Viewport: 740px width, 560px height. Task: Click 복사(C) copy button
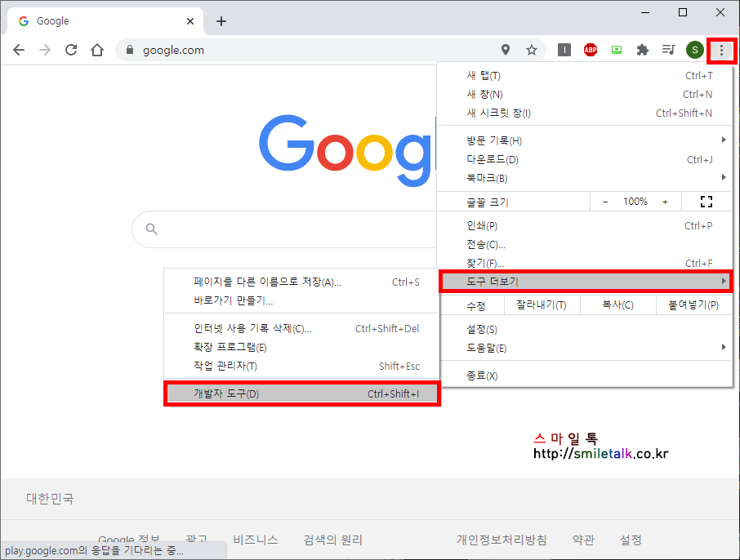coord(617,305)
